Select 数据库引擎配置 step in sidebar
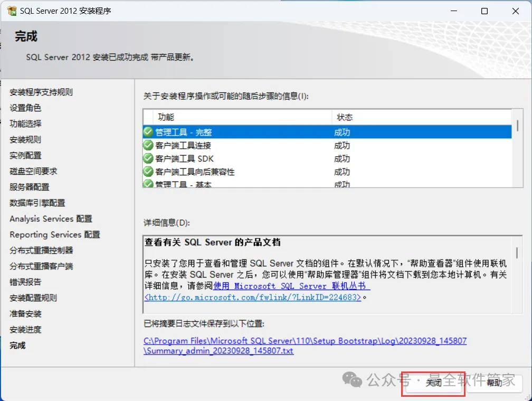 pos(37,203)
